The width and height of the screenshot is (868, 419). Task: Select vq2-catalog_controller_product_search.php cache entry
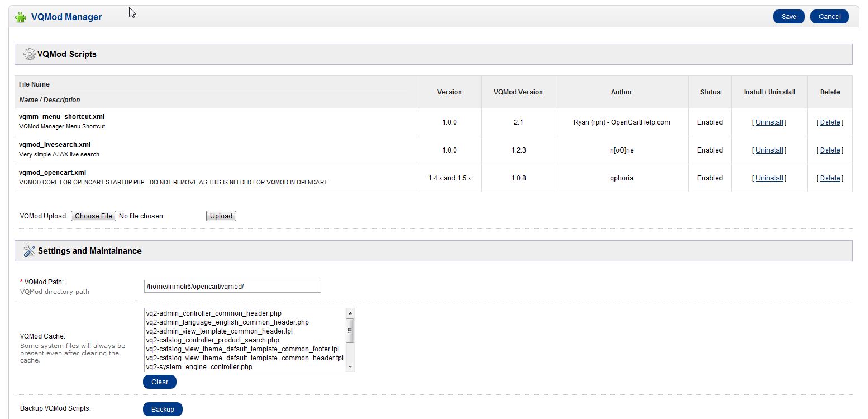pos(212,340)
